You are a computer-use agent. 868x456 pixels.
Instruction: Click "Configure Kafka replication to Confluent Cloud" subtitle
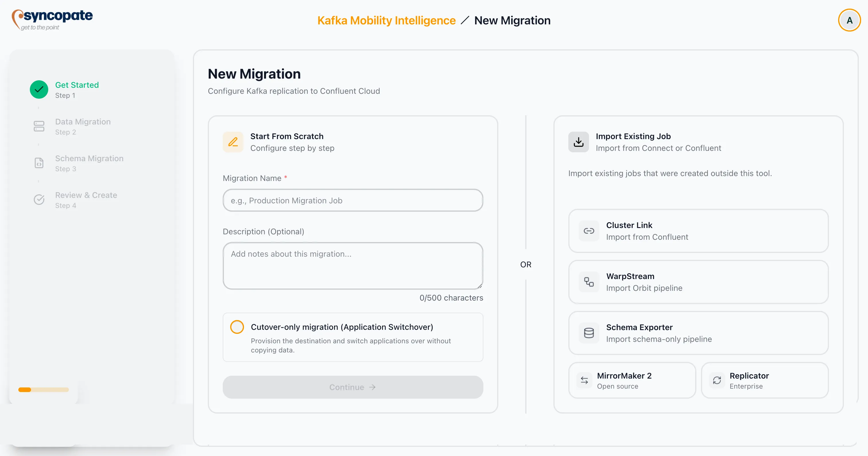[294, 91]
